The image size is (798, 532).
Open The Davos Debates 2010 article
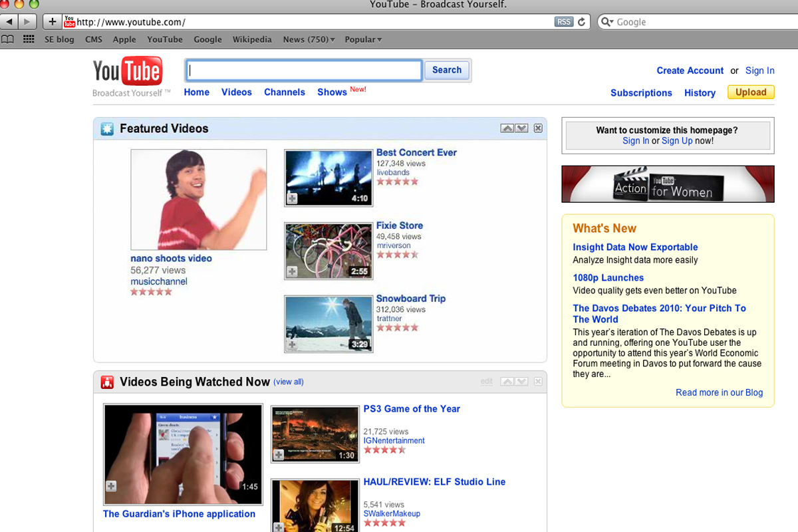[660, 314]
